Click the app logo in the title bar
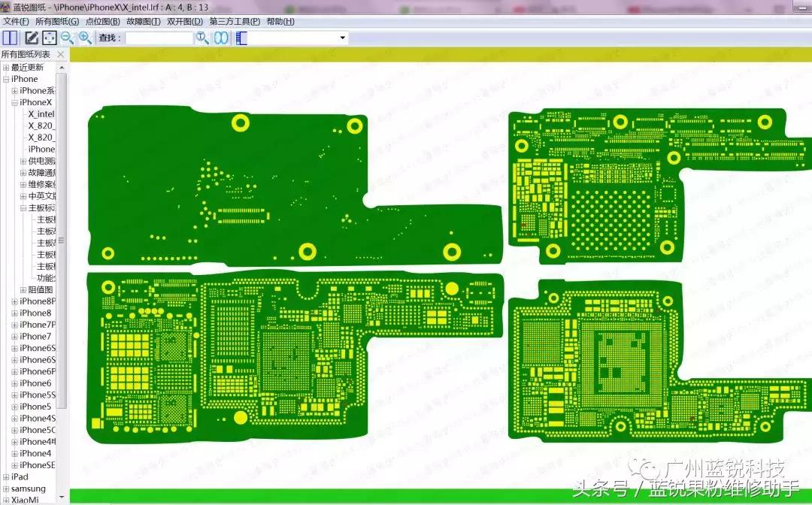The height and width of the screenshot is (505, 812). coord(6,7)
